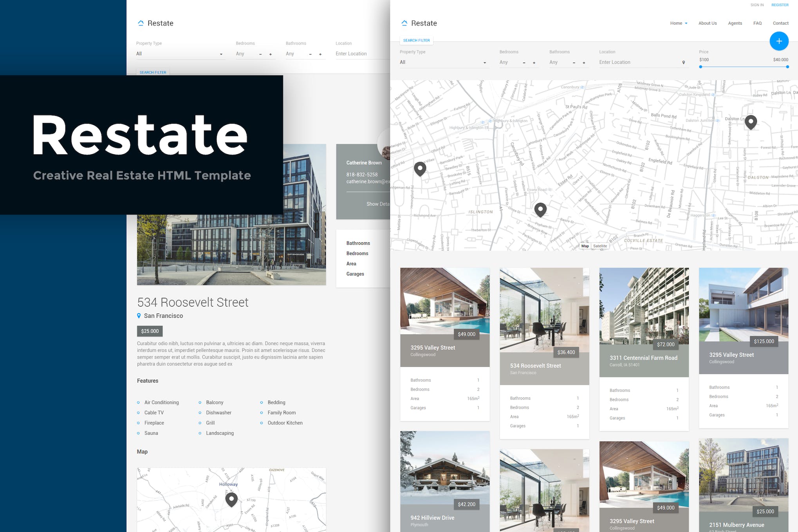Select the Map view toggle
Image resolution: width=798 pixels, height=532 pixels.
click(585, 246)
